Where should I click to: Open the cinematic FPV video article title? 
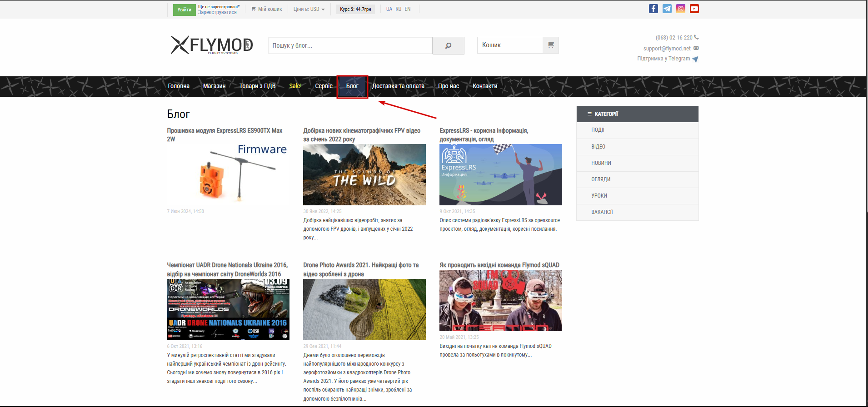[362, 135]
